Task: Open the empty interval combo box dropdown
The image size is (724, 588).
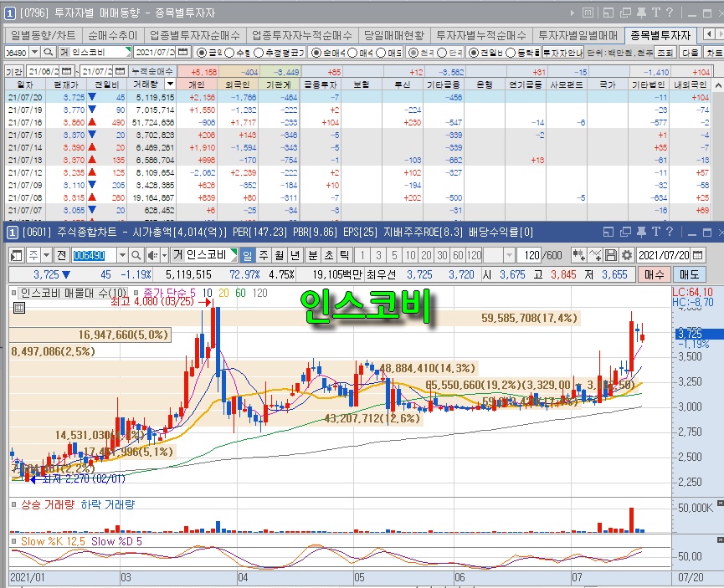Action: click(x=509, y=255)
